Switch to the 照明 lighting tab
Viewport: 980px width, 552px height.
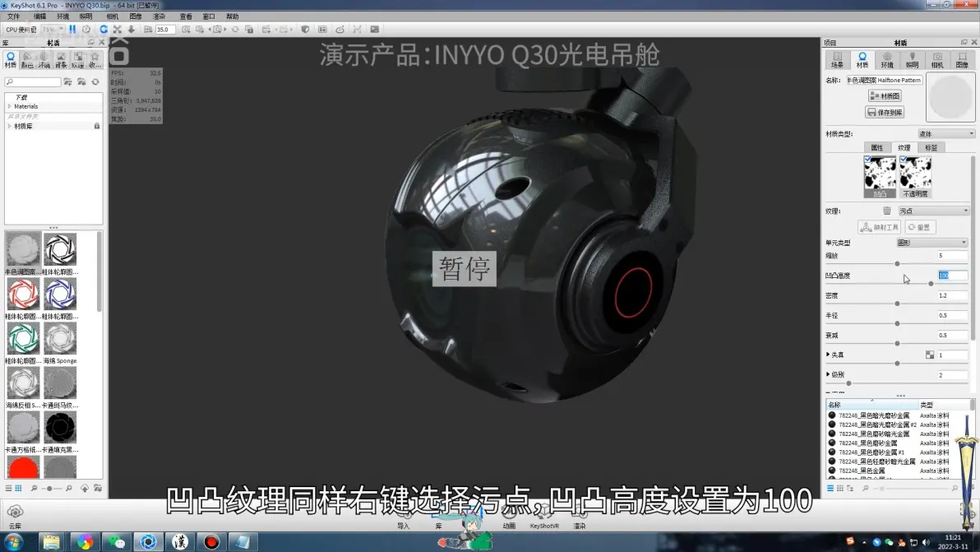[x=912, y=60]
